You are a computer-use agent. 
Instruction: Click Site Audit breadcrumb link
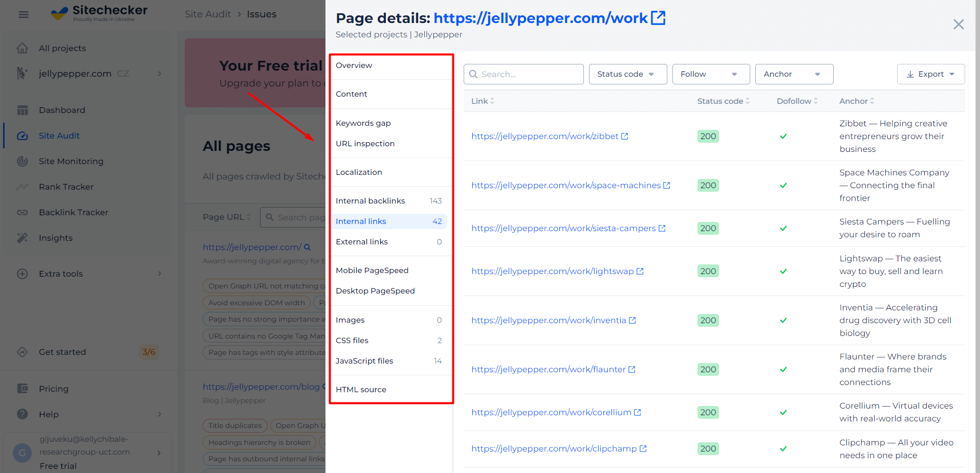point(208,14)
